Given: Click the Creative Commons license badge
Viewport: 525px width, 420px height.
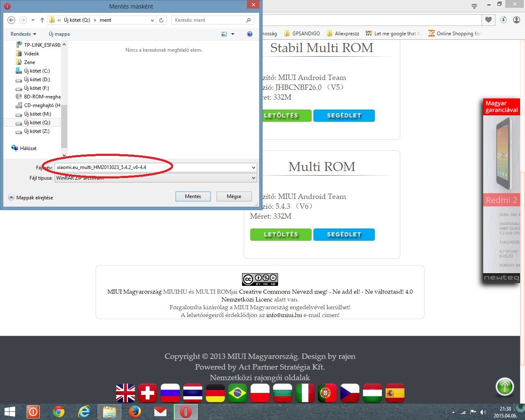Looking at the screenshot, I should 260,279.
